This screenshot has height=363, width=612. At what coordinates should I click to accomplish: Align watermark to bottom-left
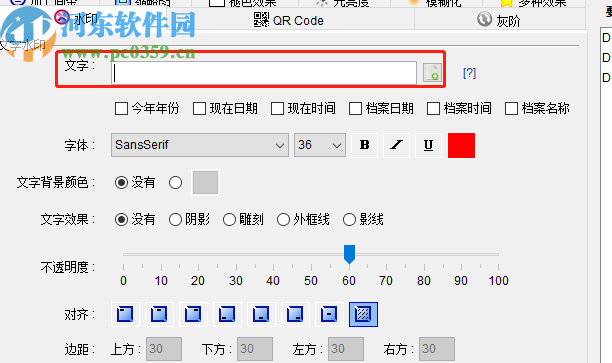pos(227,314)
